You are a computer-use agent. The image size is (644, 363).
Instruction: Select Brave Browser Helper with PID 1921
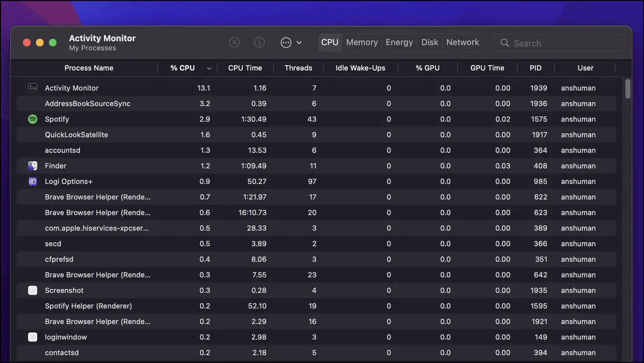[316, 322]
